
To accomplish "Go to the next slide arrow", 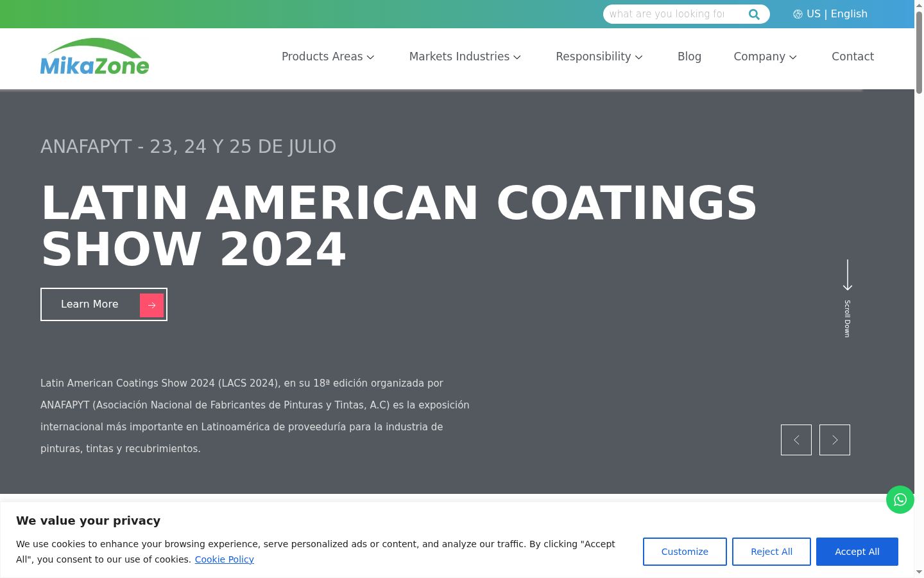I will coord(835,440).
